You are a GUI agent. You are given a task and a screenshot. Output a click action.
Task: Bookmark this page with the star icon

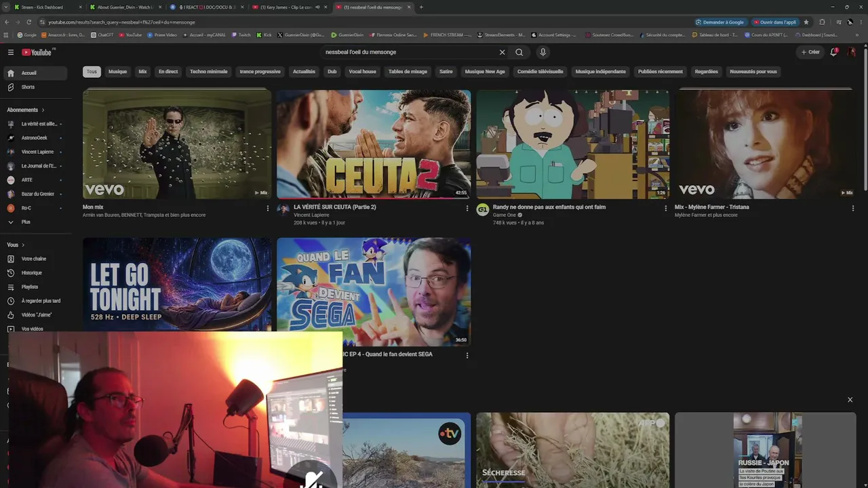[x=806, y=22]
